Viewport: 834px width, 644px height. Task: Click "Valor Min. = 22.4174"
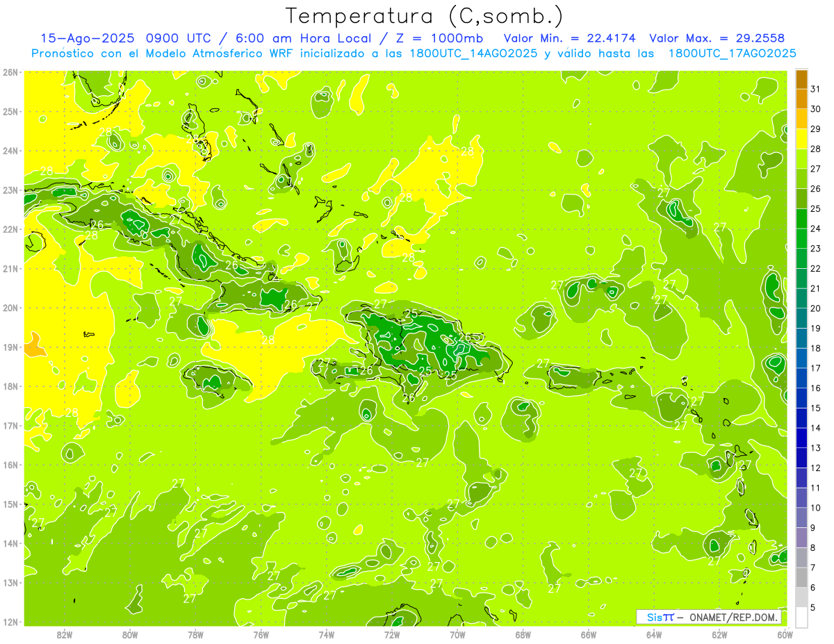(571, 38)
